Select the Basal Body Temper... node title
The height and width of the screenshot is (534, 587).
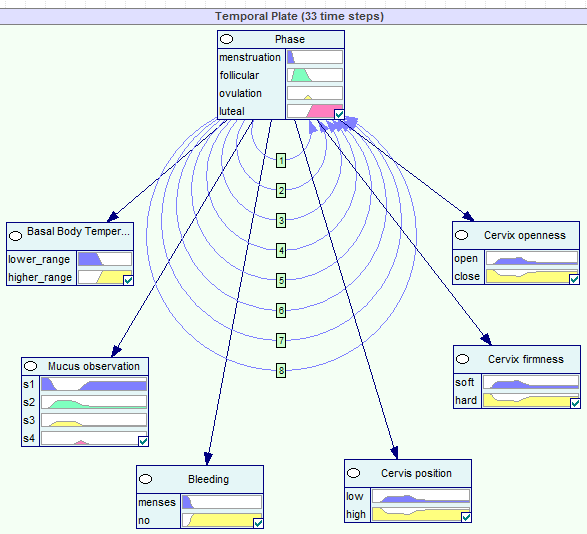[x=78, y=231]
